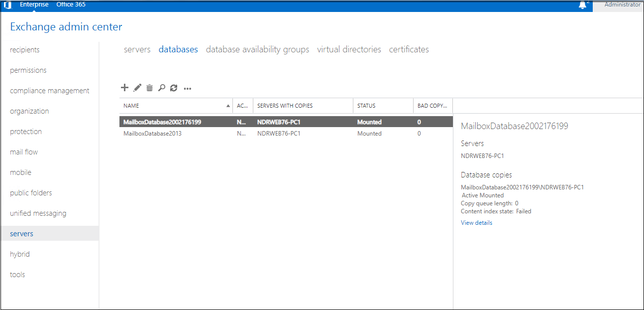The image size is (644, 310).
Task: Select the databases tab
Action: [178, 49]
